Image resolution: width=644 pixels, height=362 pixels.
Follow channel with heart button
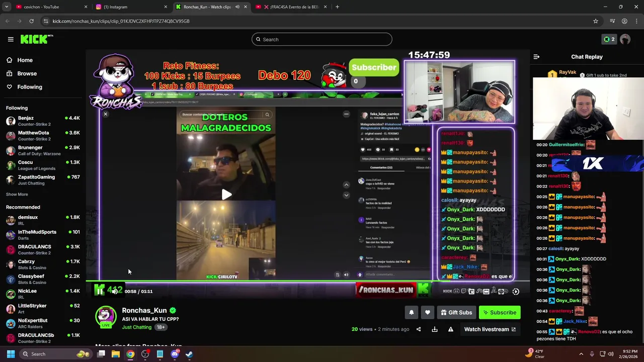[x=428, y=313]
